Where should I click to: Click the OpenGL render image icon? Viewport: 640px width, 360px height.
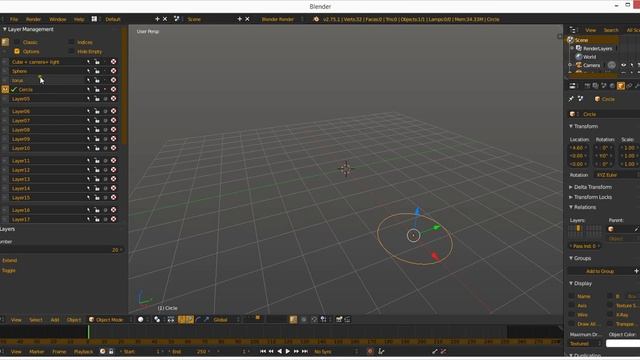pos(339,320)
